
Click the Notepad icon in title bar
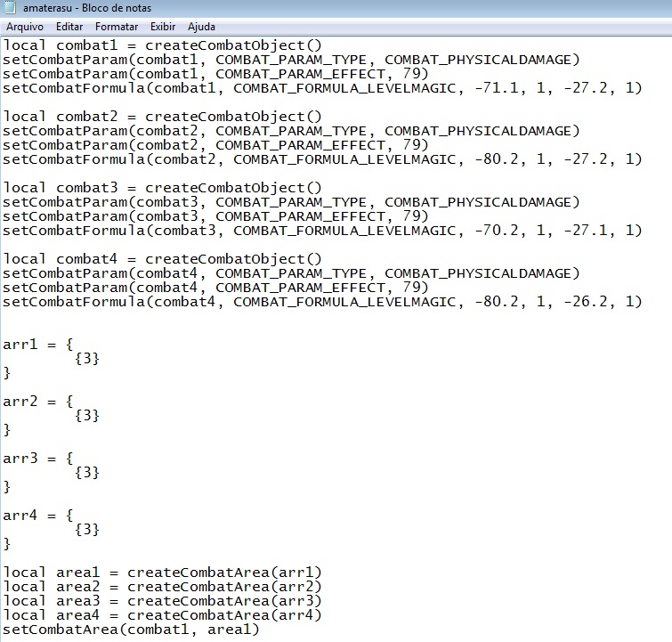pyautogui.click(x=10, y=7)
